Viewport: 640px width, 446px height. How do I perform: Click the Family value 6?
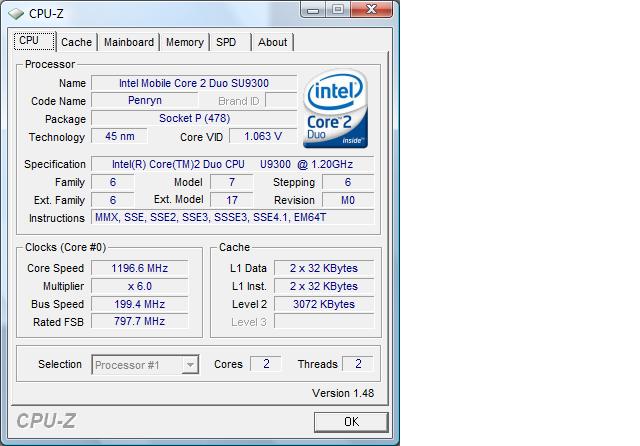[x=113, y=182]
